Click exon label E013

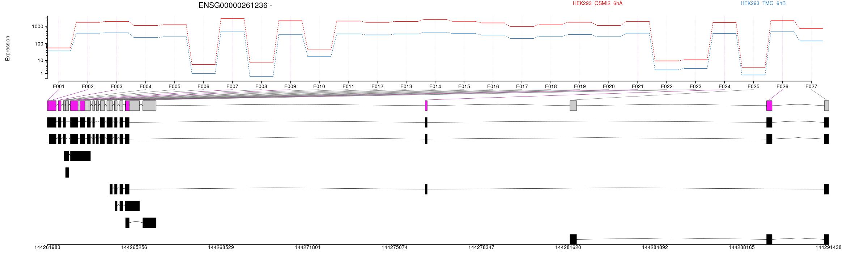(x=406, y=87)
